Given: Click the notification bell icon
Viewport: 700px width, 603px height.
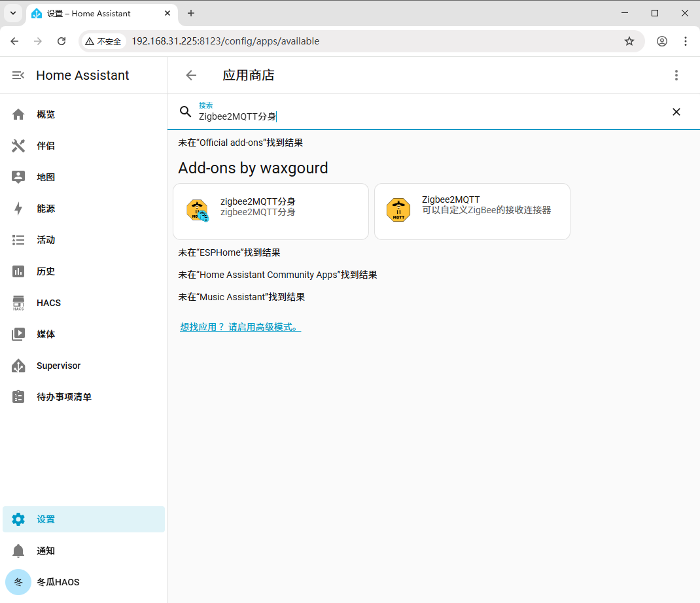Looking at the screenshot, I should (18, 551).
